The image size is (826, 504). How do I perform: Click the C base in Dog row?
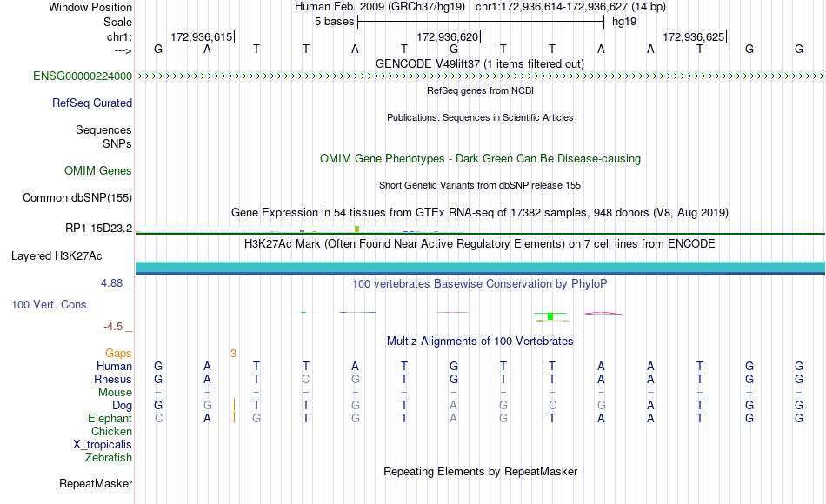tap(552, 406)
